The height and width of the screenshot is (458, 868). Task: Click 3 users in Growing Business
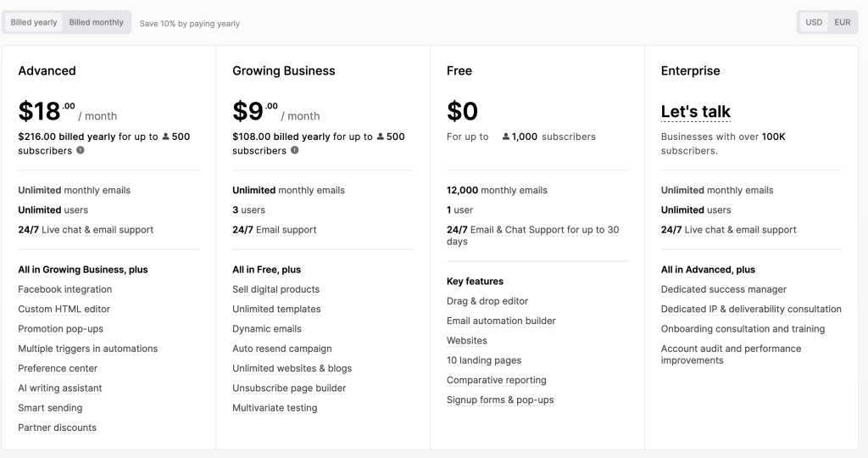(x=248, y=209)
